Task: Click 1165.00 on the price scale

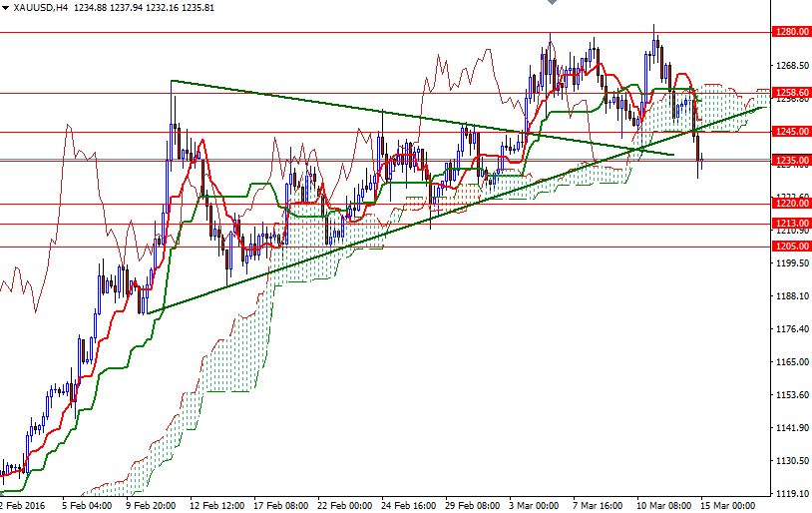Action: point(790,362)
